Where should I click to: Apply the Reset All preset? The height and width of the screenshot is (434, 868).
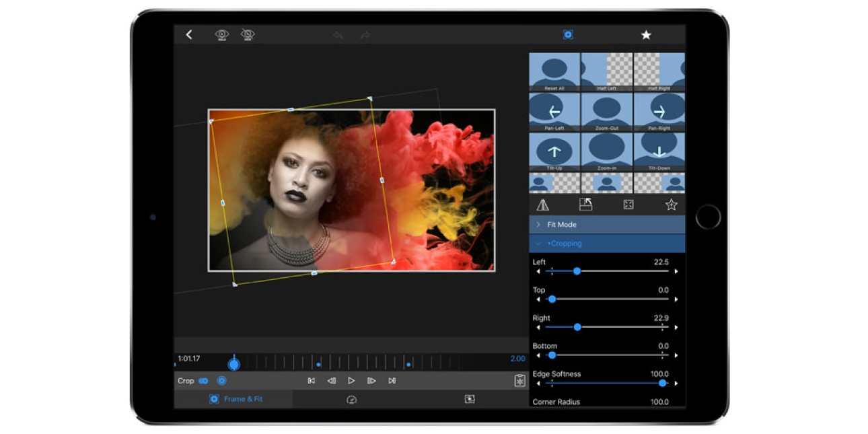[x=554, y=72]
